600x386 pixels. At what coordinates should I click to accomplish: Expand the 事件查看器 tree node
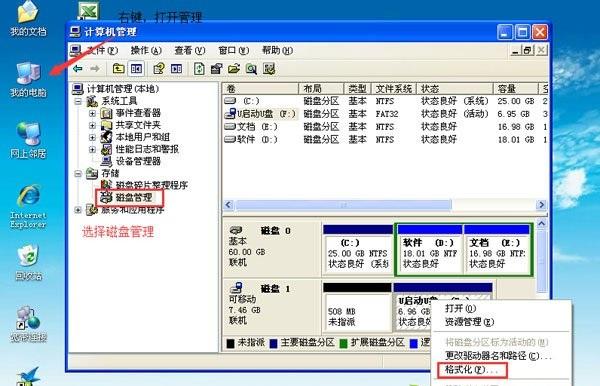click(92, 113)
